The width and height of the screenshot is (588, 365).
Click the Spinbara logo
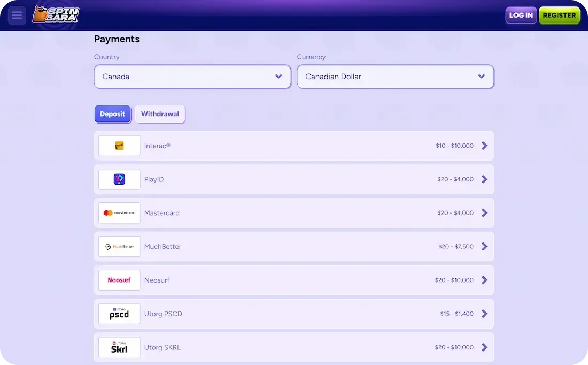(56, 14)
